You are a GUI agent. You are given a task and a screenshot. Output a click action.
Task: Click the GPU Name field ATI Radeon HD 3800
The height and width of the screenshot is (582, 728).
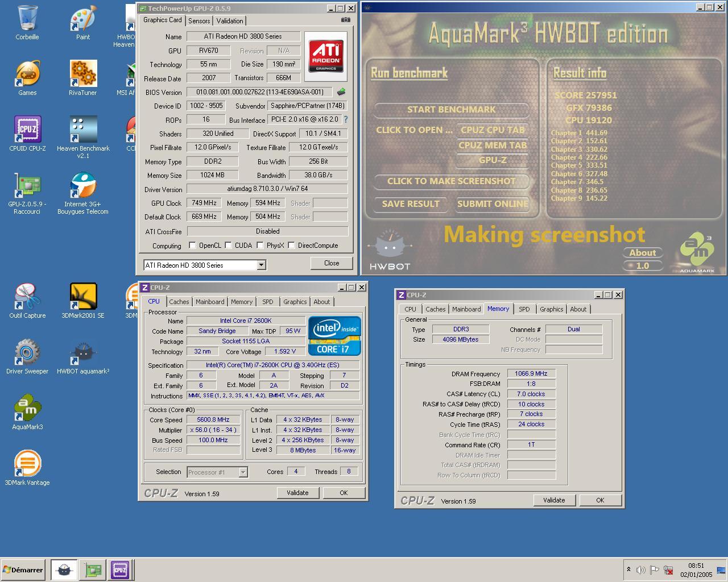[x=243, y=36]
